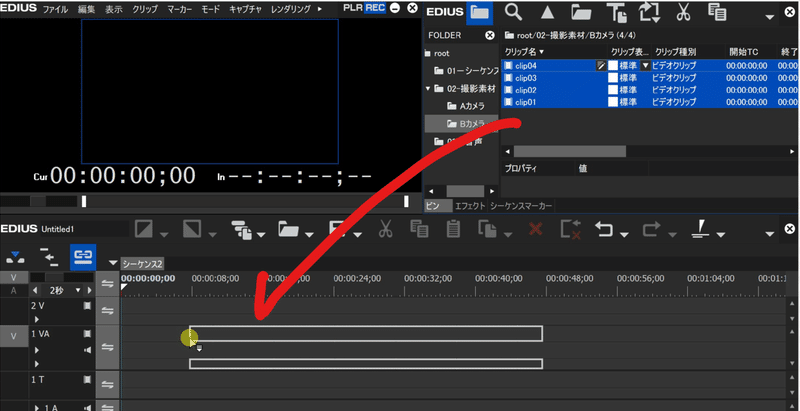Click the clipboard paste icon in timeline toolbar

tap(453, 229)
